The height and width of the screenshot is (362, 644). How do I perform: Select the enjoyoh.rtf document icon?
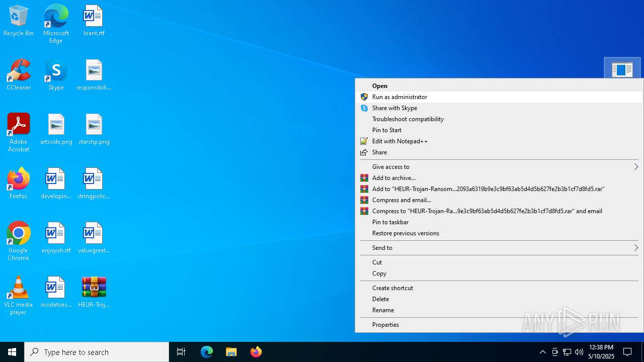pos(56,238)
